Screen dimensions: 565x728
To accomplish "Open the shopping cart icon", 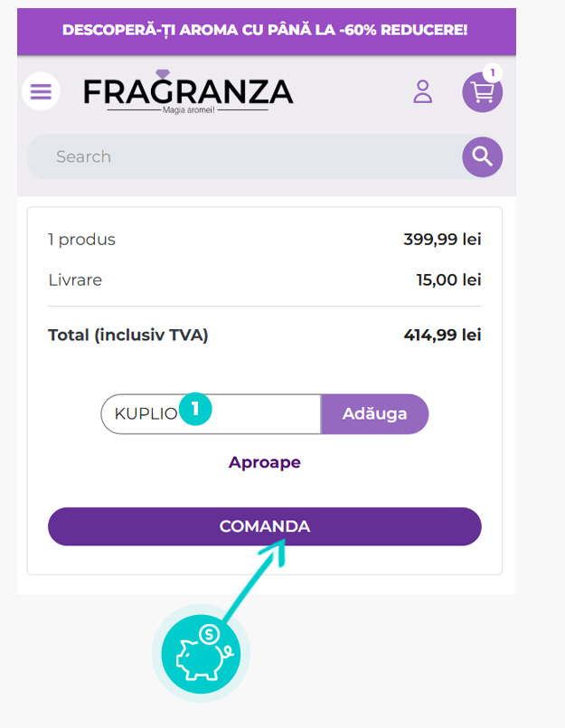I will [x=481, y=93].
